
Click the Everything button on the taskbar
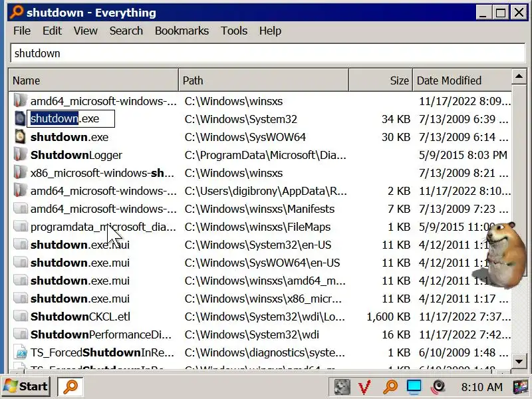coord(70,386)
